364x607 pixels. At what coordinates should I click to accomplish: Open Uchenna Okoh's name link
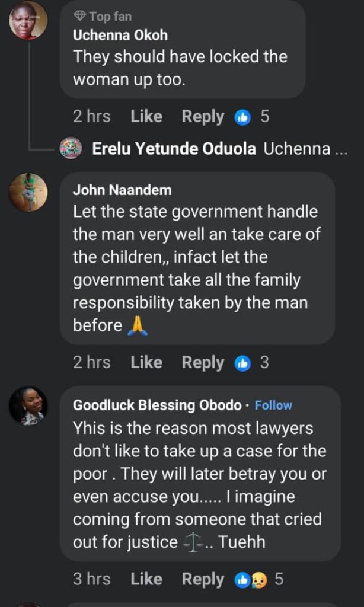coord(120,35)
